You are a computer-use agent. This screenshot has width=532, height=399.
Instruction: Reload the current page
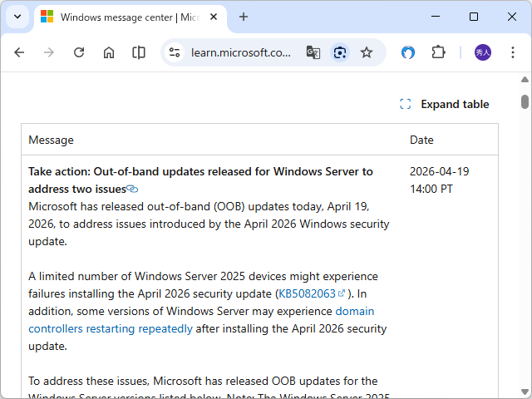tap(79, 52)
